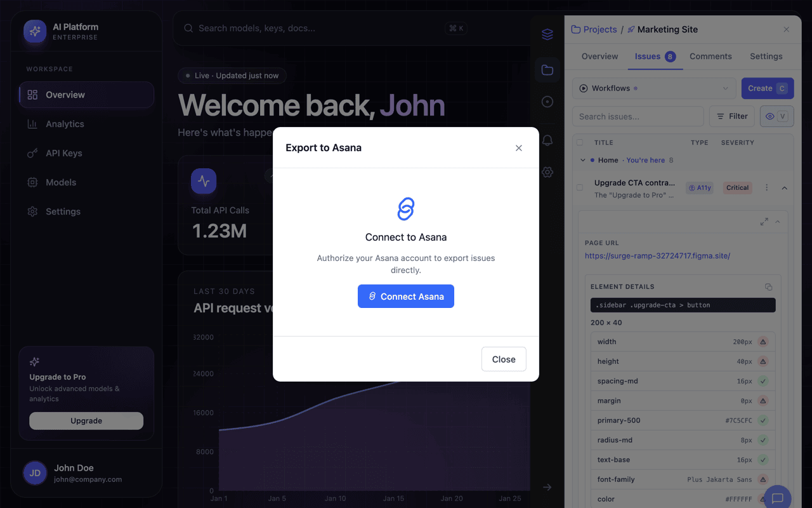812x508 pixels.
Task: Open the folder icon in side strip
Action: tap(547, 70)
